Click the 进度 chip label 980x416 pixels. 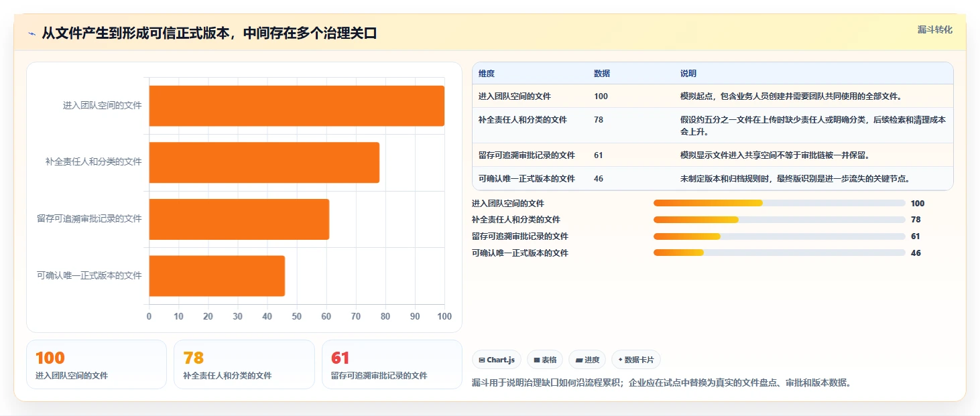(592, 360)
